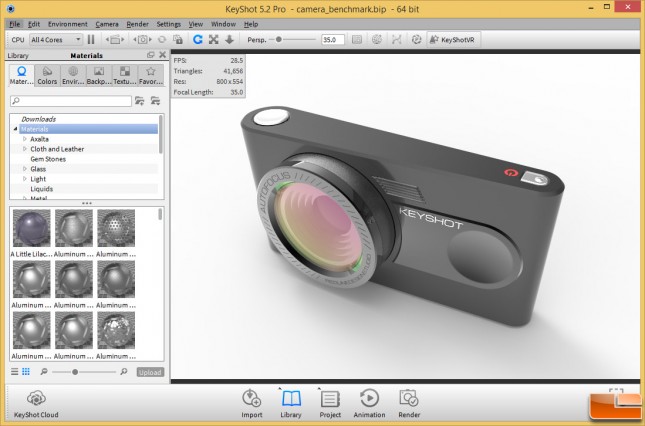This screenshot has width=645, height=426.
Task: Adjust the thumbnail size slider
Action: (x=75, y=372)
